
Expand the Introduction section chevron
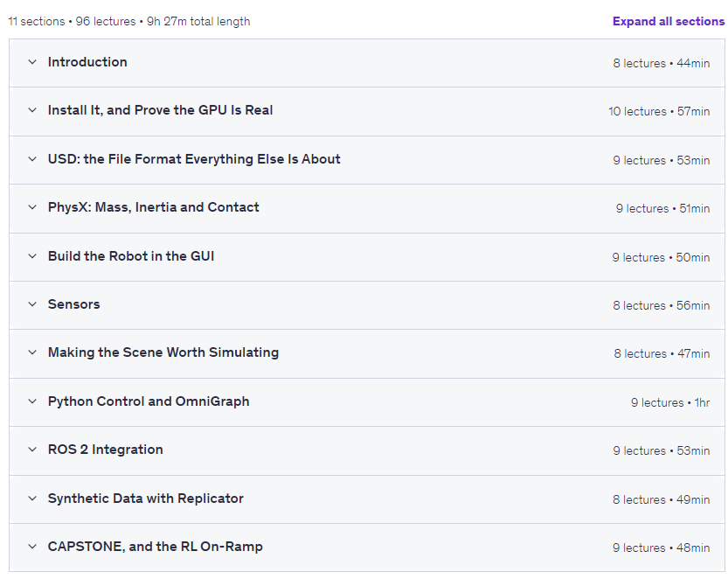point(32,62)
